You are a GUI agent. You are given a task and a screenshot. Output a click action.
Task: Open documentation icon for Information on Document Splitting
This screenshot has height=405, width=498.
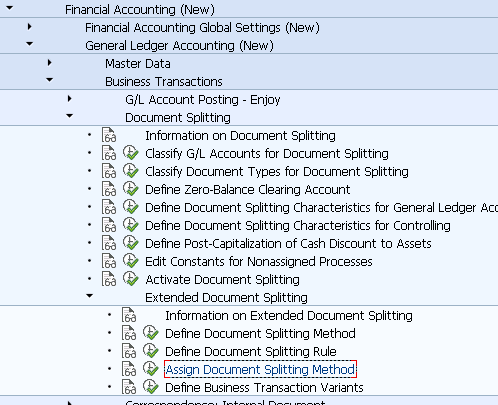(x=109, y=135)
